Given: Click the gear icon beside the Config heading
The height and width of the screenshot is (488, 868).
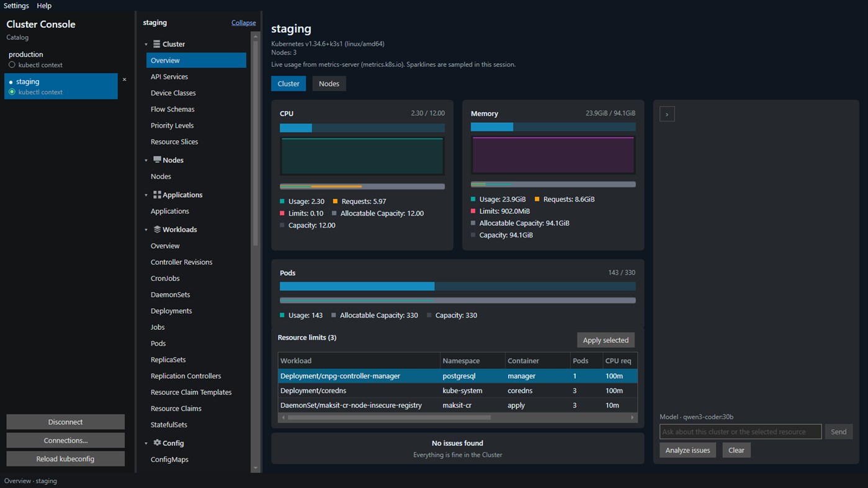Looking at the screenshot, I should coord(157,443).
